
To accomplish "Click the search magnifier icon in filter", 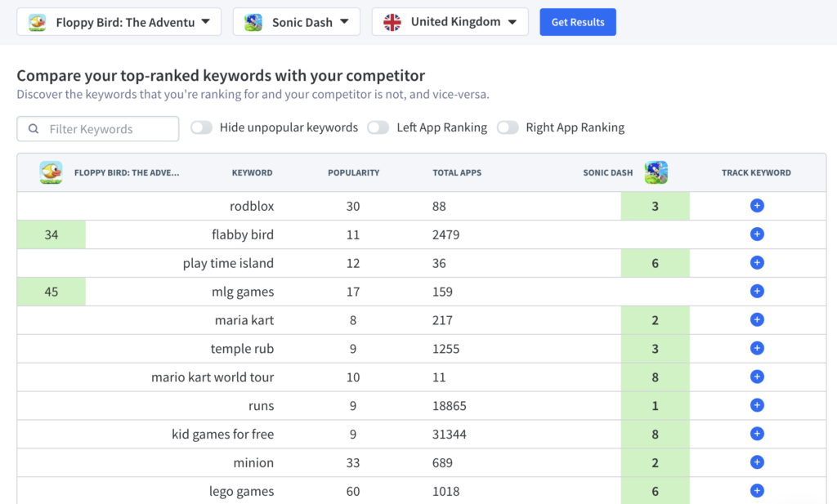I will tap(33, 129).
